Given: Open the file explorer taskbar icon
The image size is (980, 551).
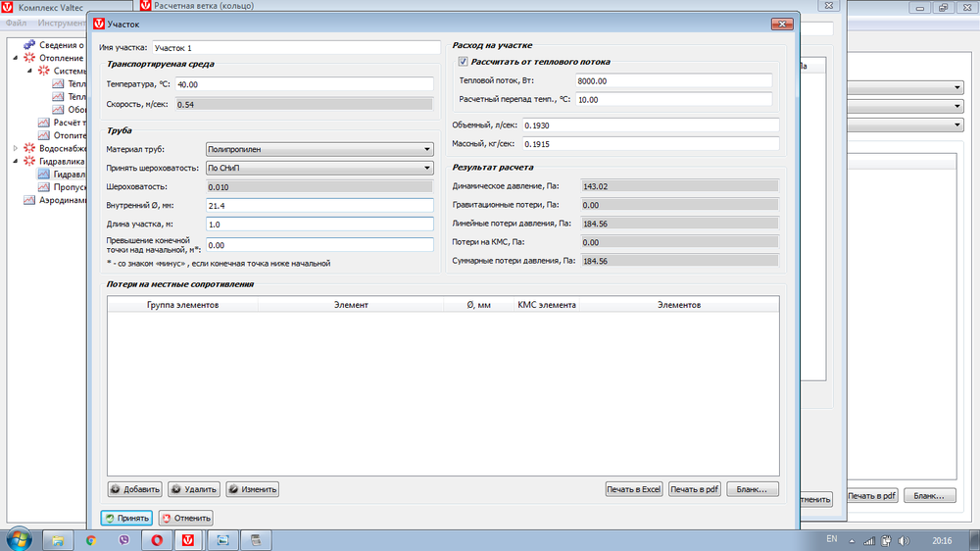Looking at the screenshot, I should tap(58, 540).
